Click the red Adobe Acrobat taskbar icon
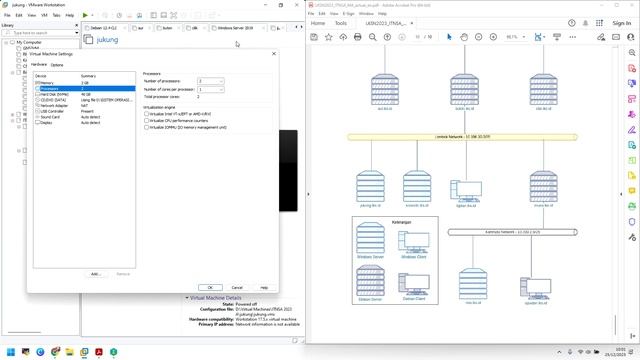The height and width of the screenshot is (360, 640). [x=99, y=352]
